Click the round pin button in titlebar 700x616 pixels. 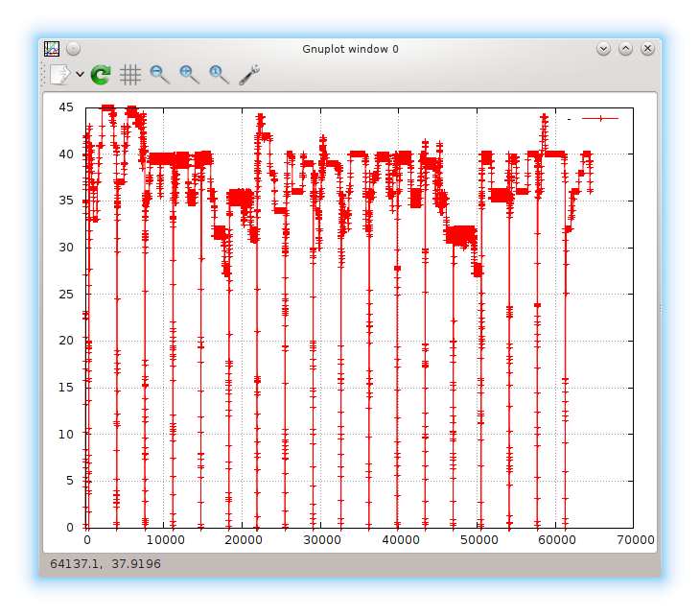73,49
